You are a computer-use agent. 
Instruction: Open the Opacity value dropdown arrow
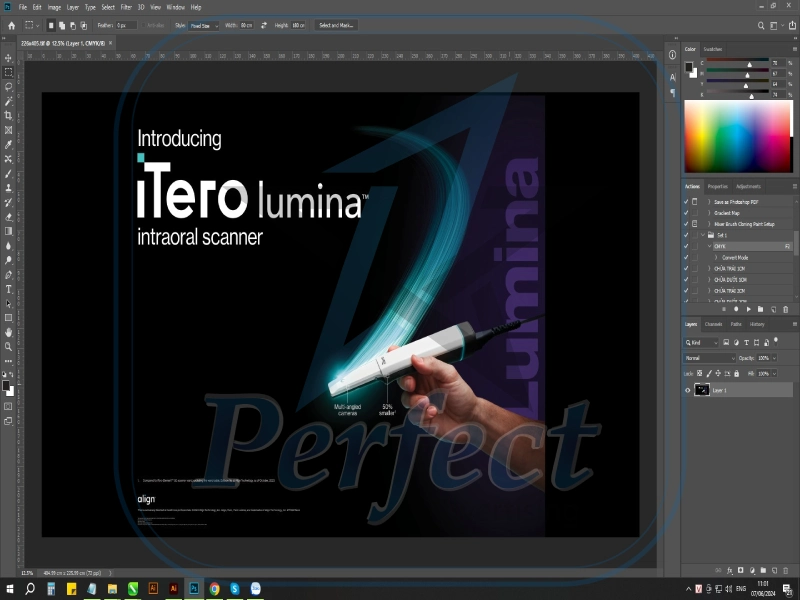click(x=774, y=358)
